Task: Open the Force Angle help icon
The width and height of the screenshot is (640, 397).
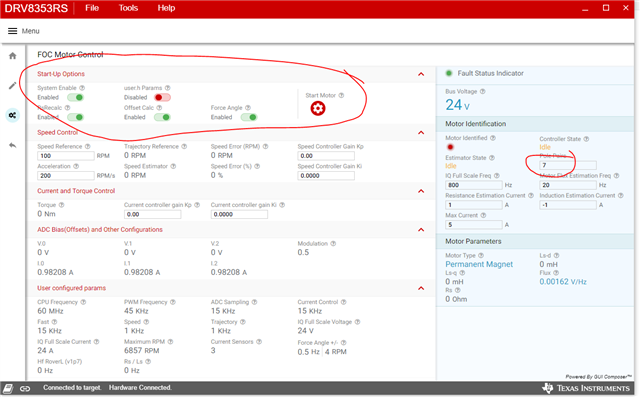Action: (248, 108)
